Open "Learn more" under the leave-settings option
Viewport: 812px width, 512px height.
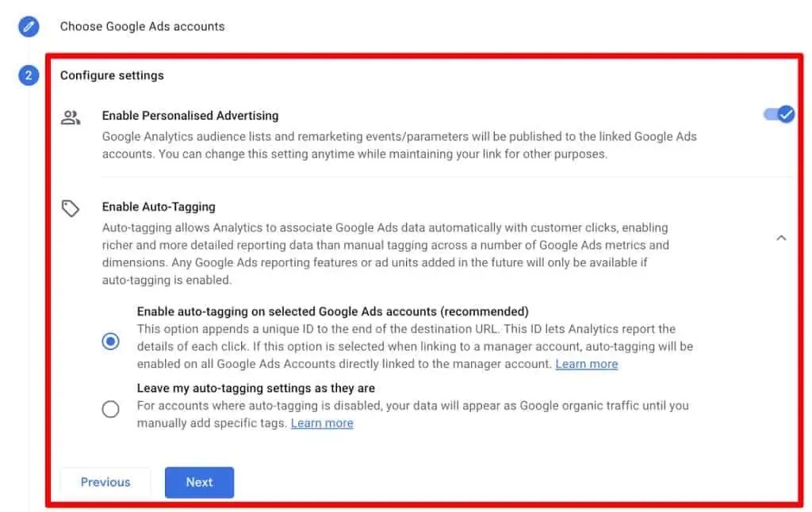(322, 422)
